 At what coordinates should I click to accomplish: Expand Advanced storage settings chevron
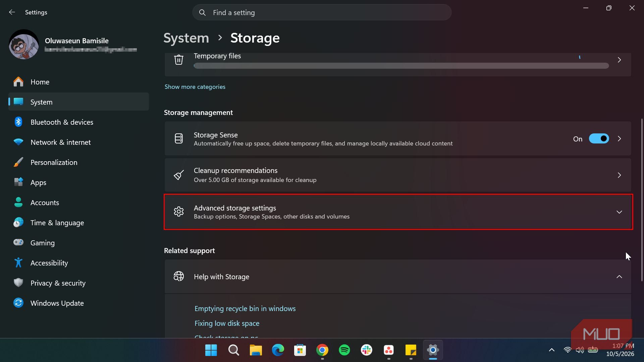pyautogui.click(x=619, y=212)
